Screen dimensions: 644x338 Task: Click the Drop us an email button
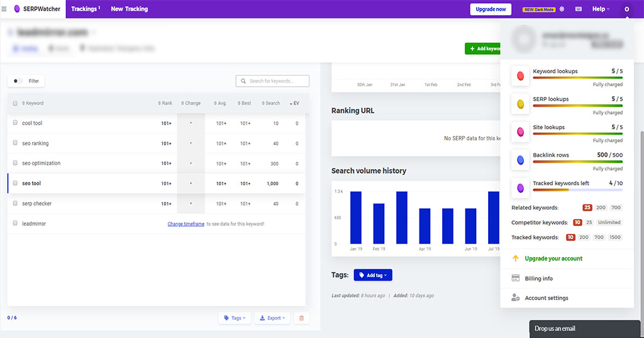(x=584, y=329)
